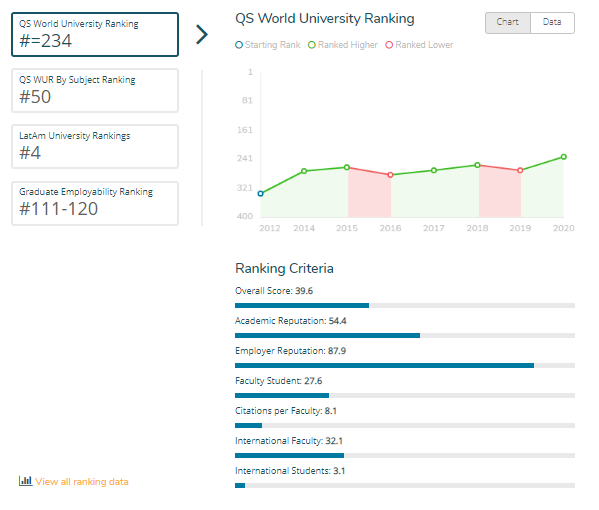Click the 2018 green data point
The width and height of the screenshot is (599, 510).
tap(478, 165)
